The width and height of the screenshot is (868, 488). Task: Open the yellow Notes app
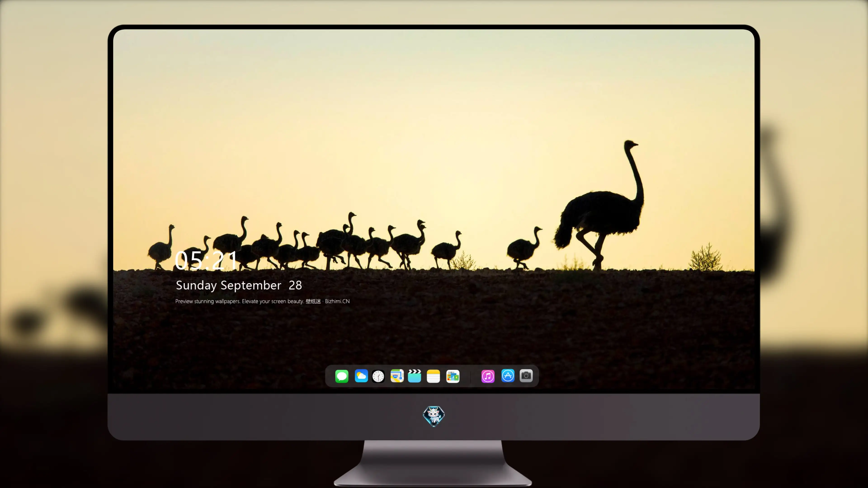[433, 376]
